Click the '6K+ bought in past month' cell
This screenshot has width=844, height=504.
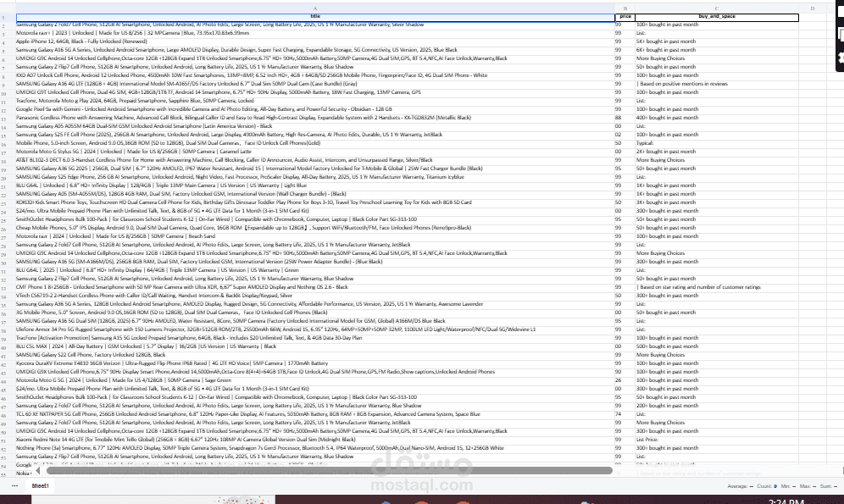pos(716,50)
